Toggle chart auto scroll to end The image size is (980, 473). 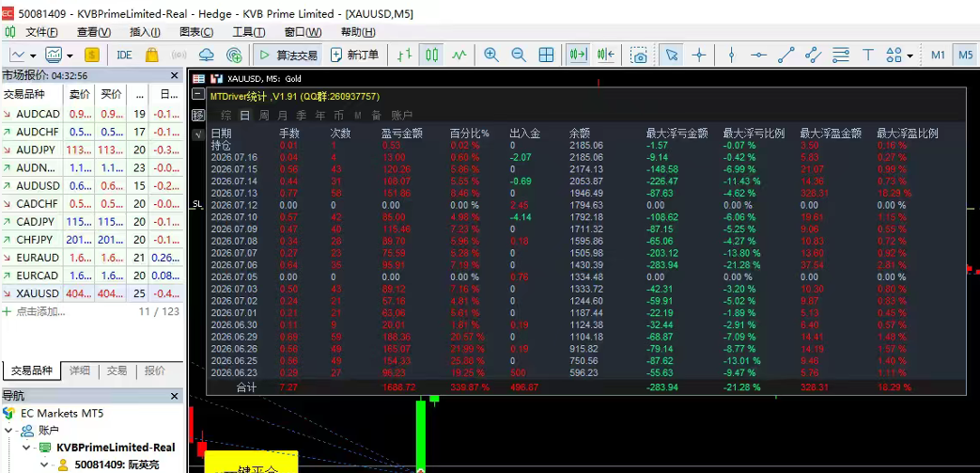tap(578, 55)
